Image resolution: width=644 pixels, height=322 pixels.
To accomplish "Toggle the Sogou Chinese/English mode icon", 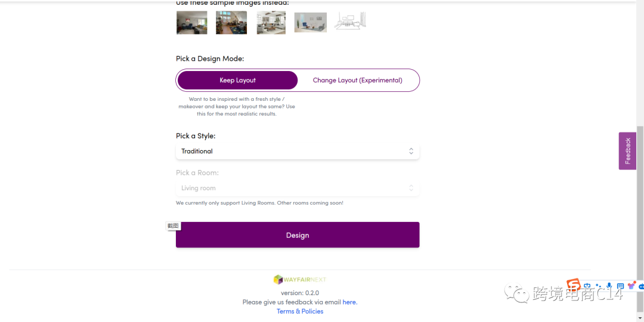I will 587,286.
